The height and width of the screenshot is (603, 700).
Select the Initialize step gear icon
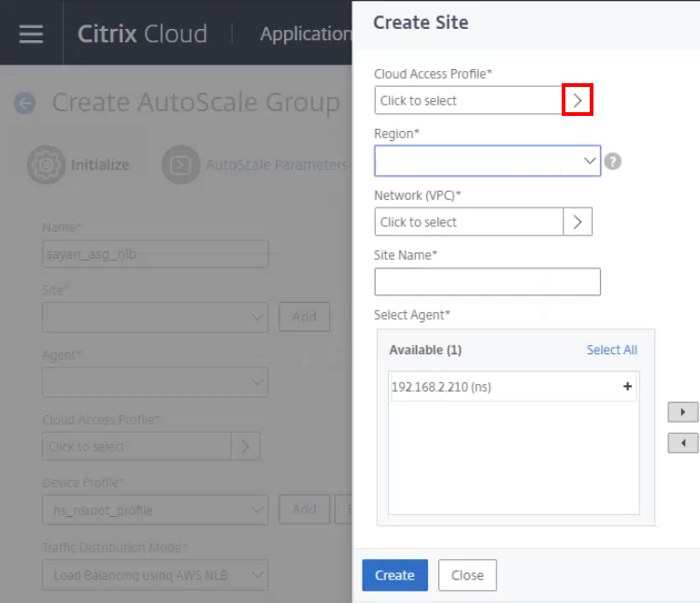pos(46,165)
